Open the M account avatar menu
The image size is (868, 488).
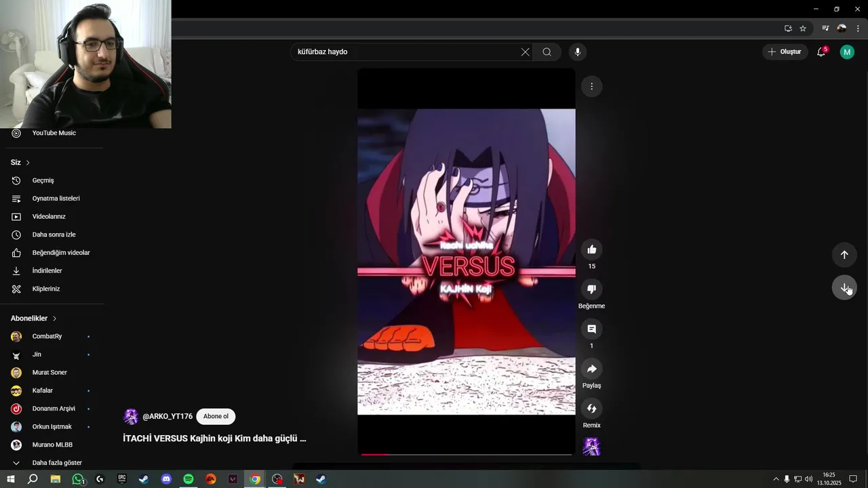point(847,52)
